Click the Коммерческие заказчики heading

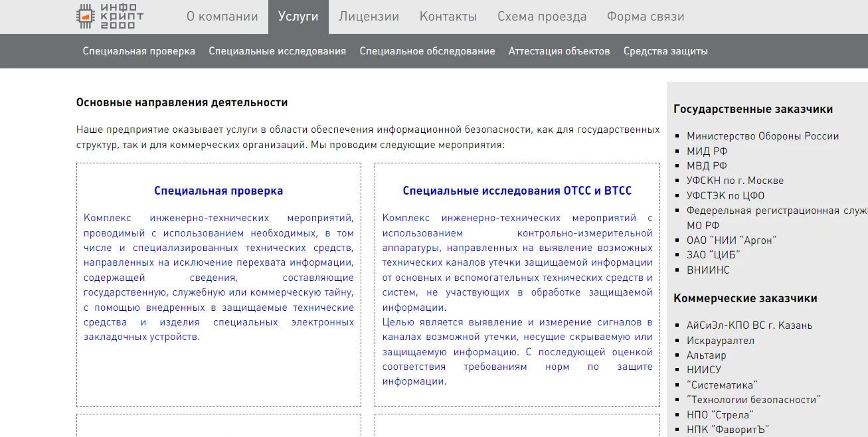[x=745, y=298]
